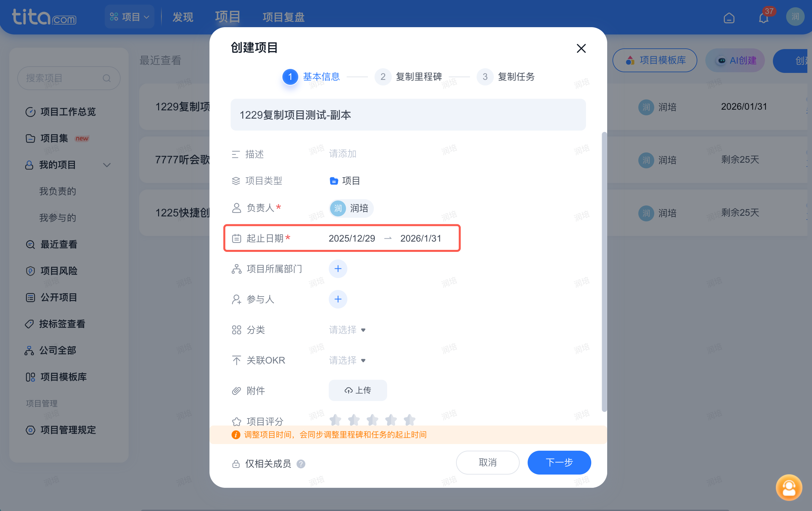Click the 取消 button
Screen dimensions: 812x511
tap(488, 463)
